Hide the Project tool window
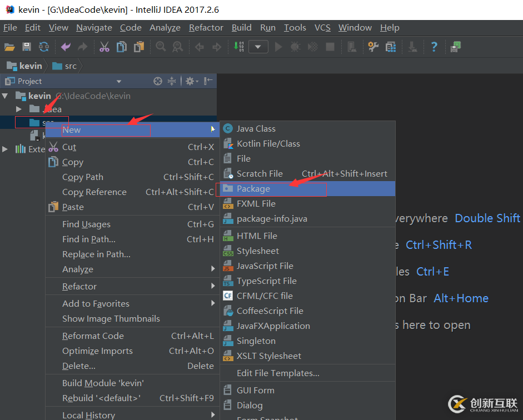The image size is (523, 420). click(207, 81)
